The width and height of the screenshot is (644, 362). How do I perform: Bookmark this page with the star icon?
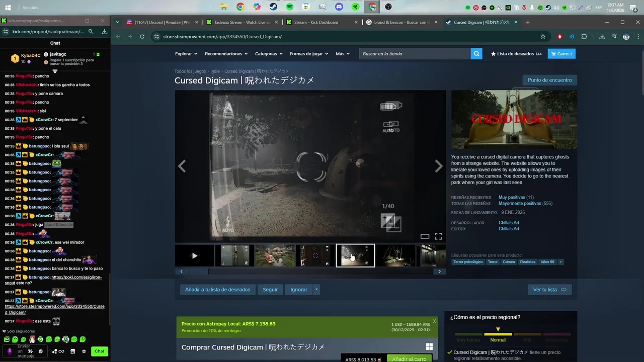[543, 37]
